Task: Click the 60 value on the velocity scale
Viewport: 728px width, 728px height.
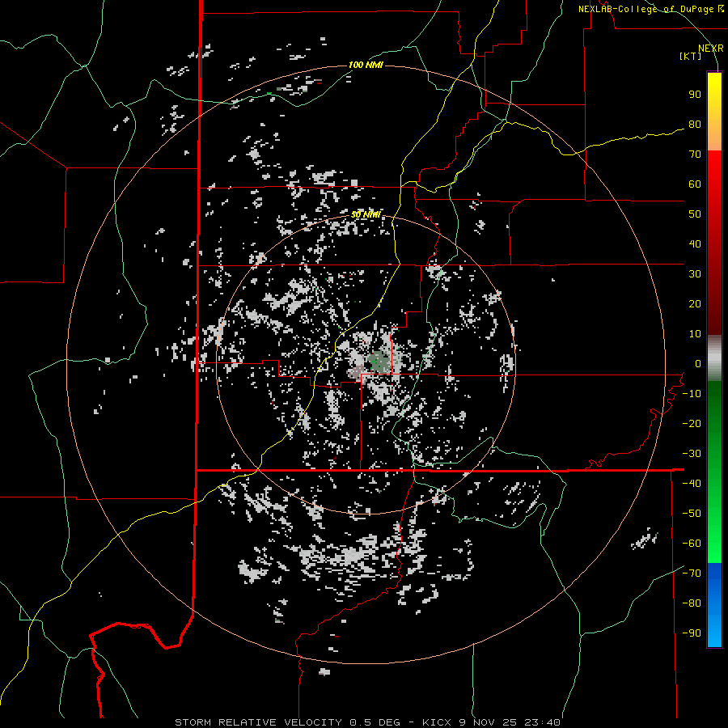Action: point(695,184)
